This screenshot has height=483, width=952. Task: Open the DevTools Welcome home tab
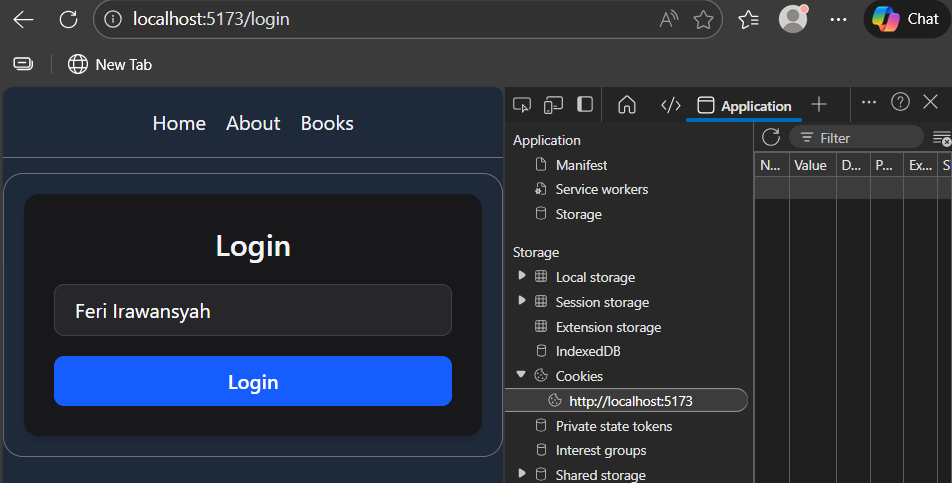627,105
